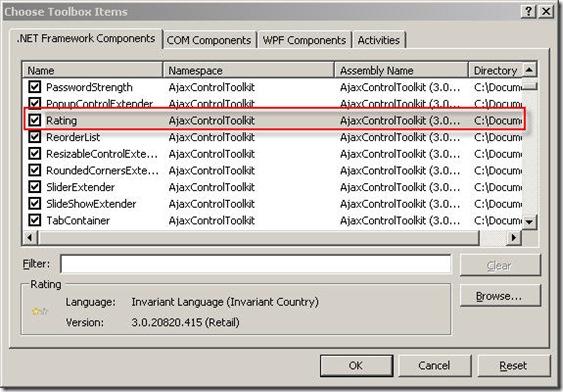Uncheck the TabContainer checkbox
The width and height of the screenshot is (563, 392).
click(34, 220)
